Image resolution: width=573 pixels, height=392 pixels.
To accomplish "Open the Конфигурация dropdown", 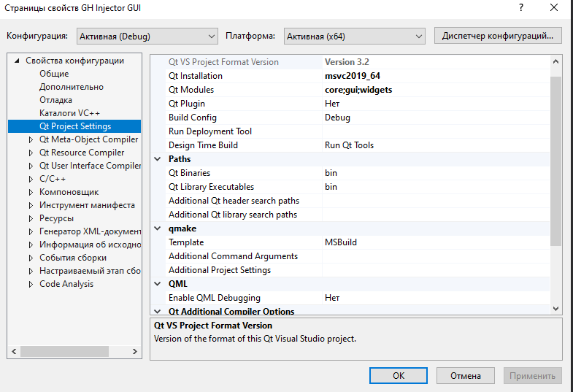I will pyautogui.click(x=145, y=35).
